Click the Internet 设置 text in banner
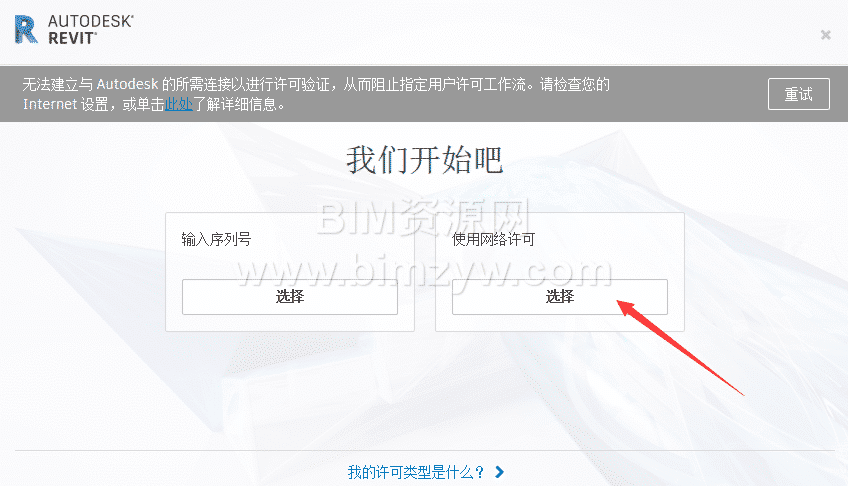This screenshot has width=848, height=486. [65, 104]
